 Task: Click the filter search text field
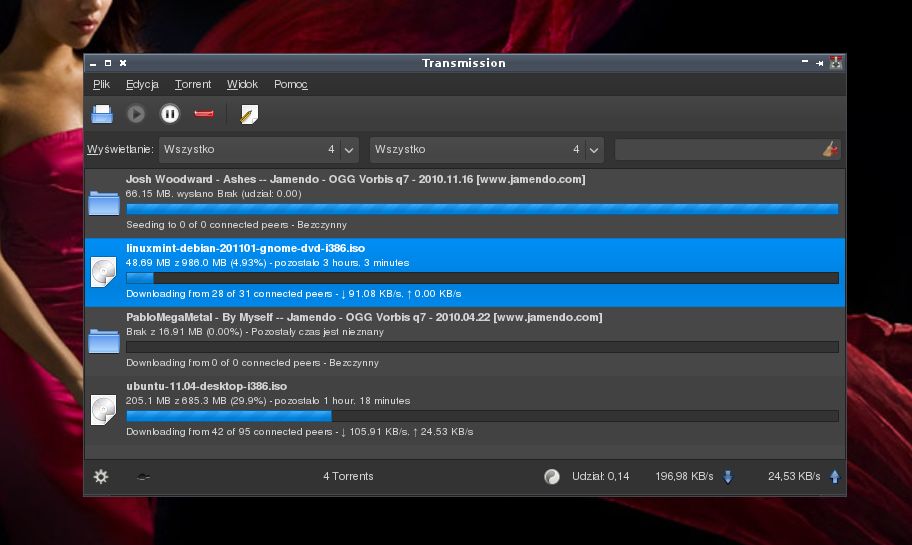coord(717,149)
